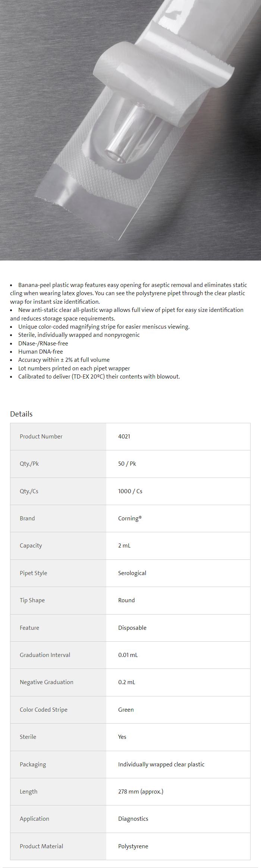Click the Sterile Yes value
Screen dimensions: 261x868
[x=122, y=737]
